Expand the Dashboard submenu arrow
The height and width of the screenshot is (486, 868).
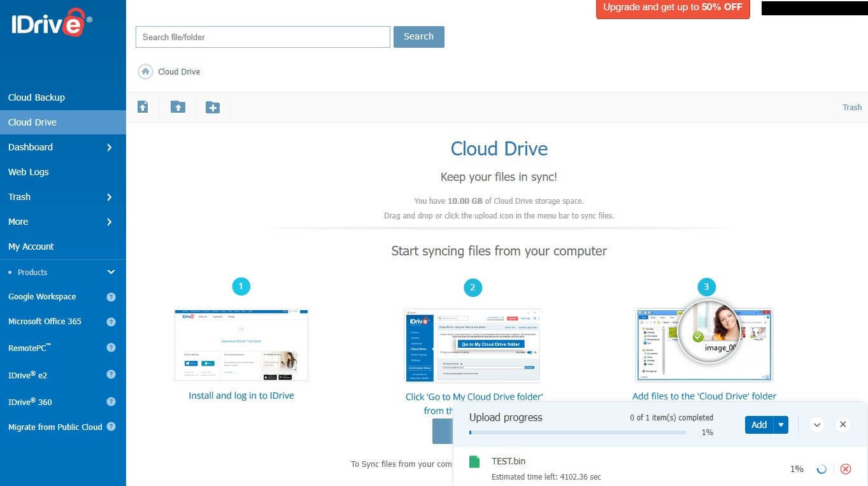(x=109, y=147)
